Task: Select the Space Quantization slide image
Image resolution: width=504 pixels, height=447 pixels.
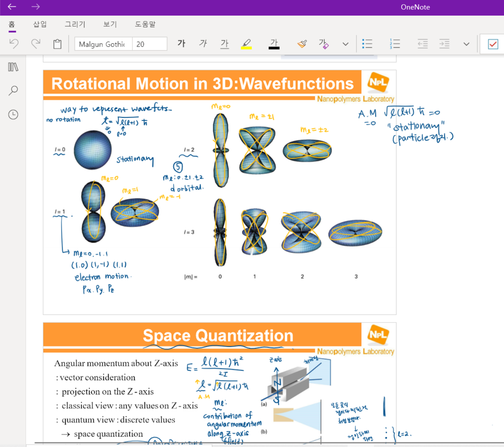Action: pyautogui.click(x=220, y=383)
